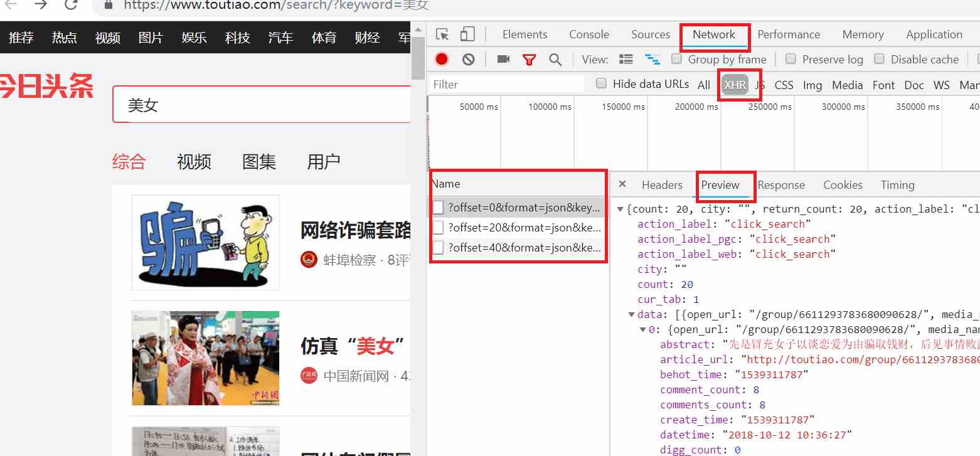This screenshot has width=980, height=456.
Task: Filter requests by Doc
Action: click(914, 85)
